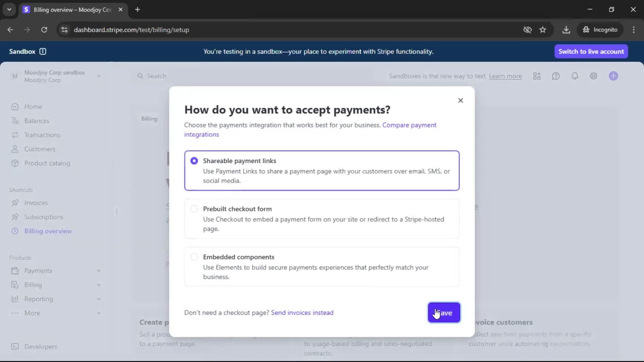Click the purple plus create icon

[613, 76]
